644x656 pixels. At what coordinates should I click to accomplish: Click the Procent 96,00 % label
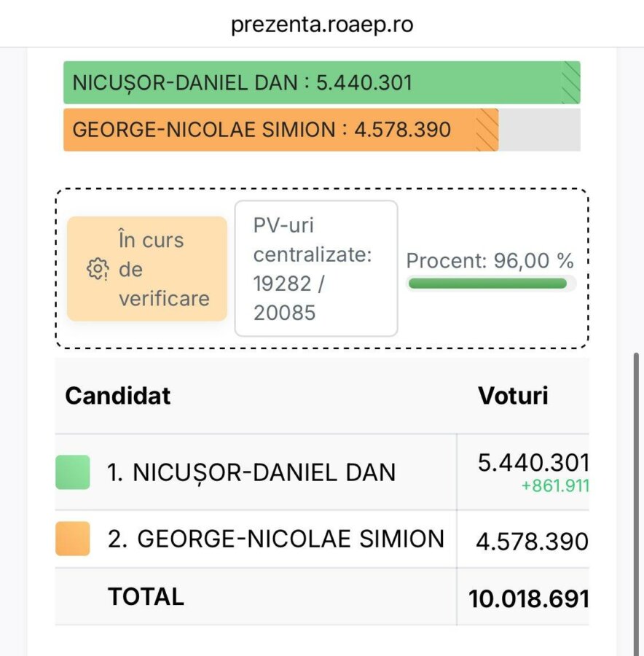point(490,261)
